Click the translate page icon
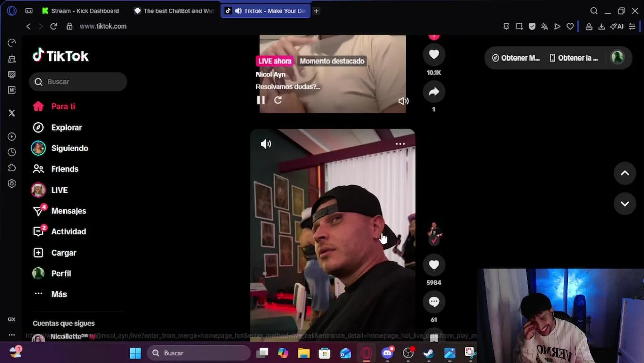The width and height of the screenshot is (644, 363). 544,26
